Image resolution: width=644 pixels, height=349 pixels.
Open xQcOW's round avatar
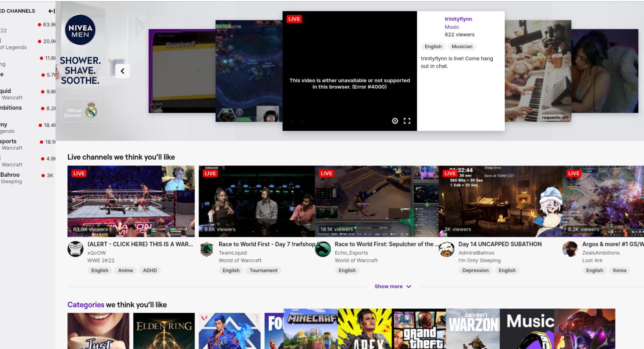[x=75, y=249]
